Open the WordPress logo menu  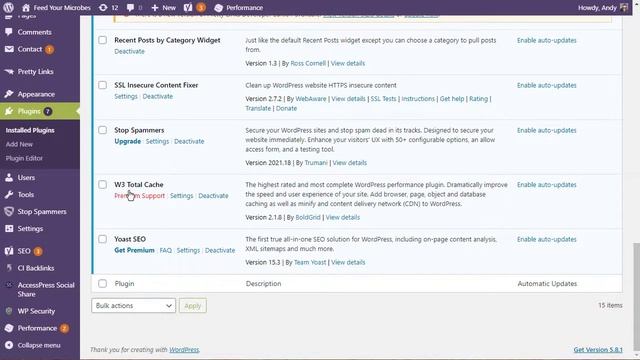pos(9,7)
